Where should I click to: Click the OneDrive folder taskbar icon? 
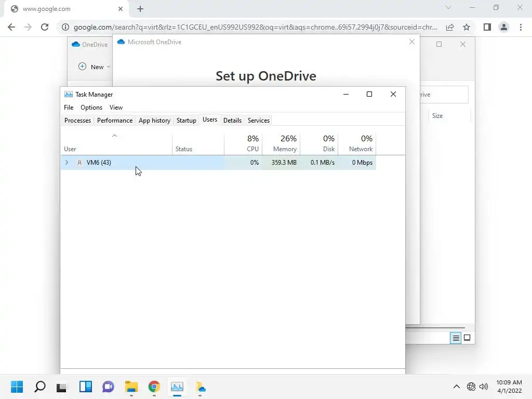point(200,387)
